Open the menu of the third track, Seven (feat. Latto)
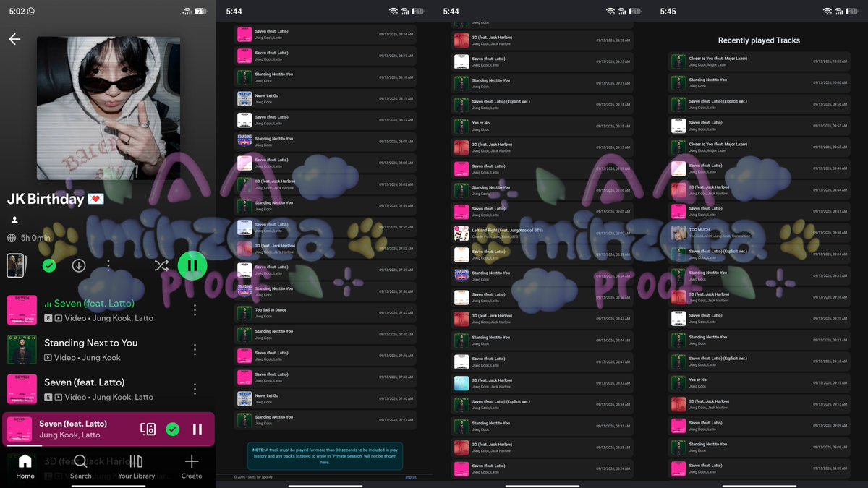This screenshot has height=488, width=868. 195,389
